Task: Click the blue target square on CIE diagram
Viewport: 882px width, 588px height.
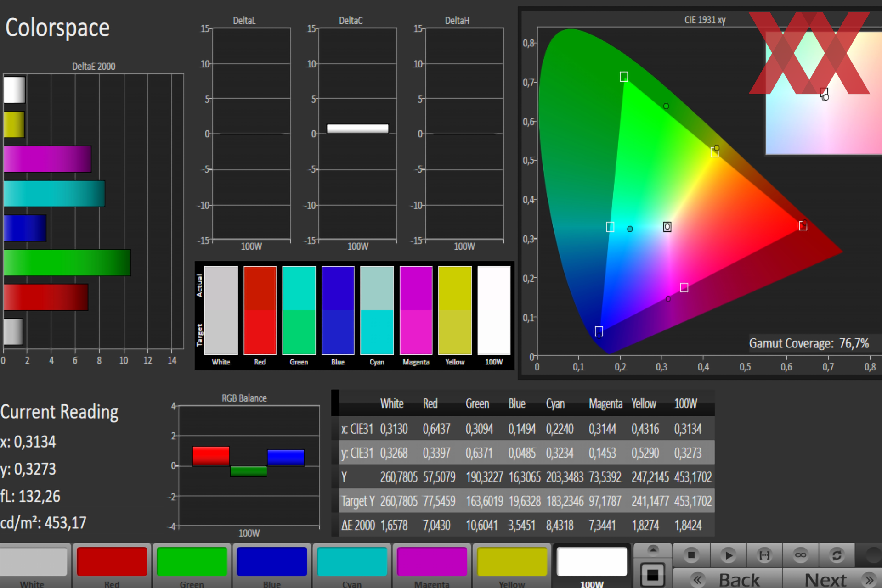Action: point(599,331)
